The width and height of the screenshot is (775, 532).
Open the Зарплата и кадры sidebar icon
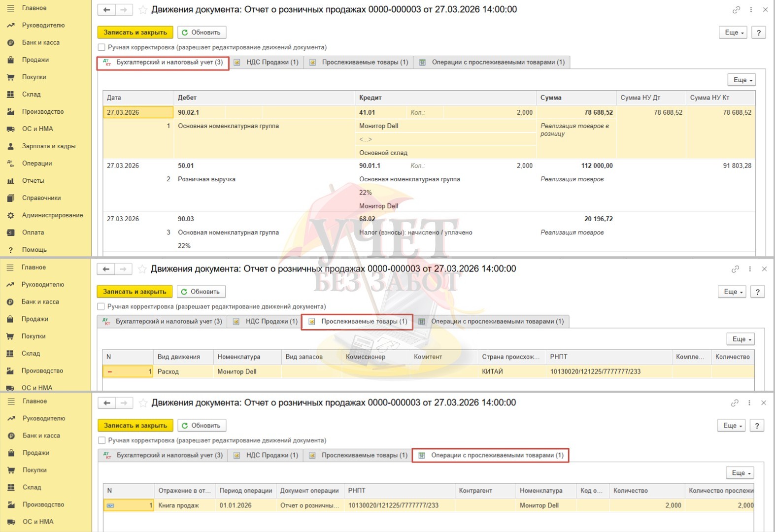10,146
